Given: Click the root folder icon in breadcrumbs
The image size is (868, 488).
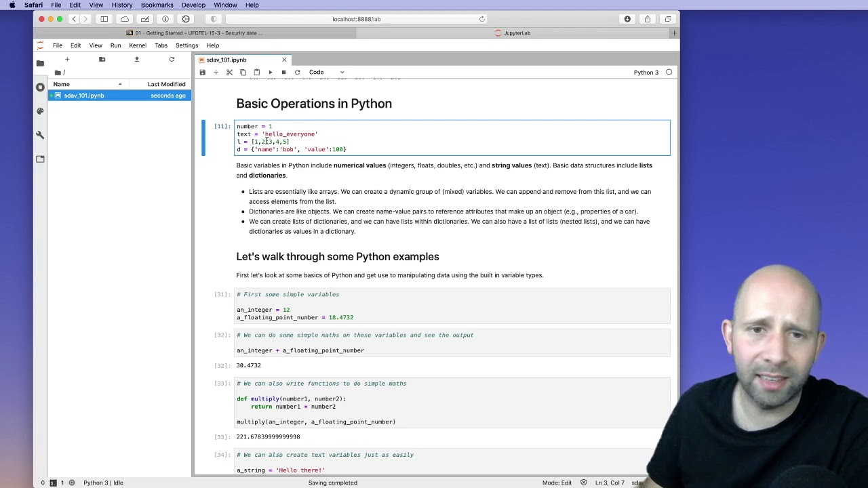Looking at the screenshot, I should click(x=58, y=73).
